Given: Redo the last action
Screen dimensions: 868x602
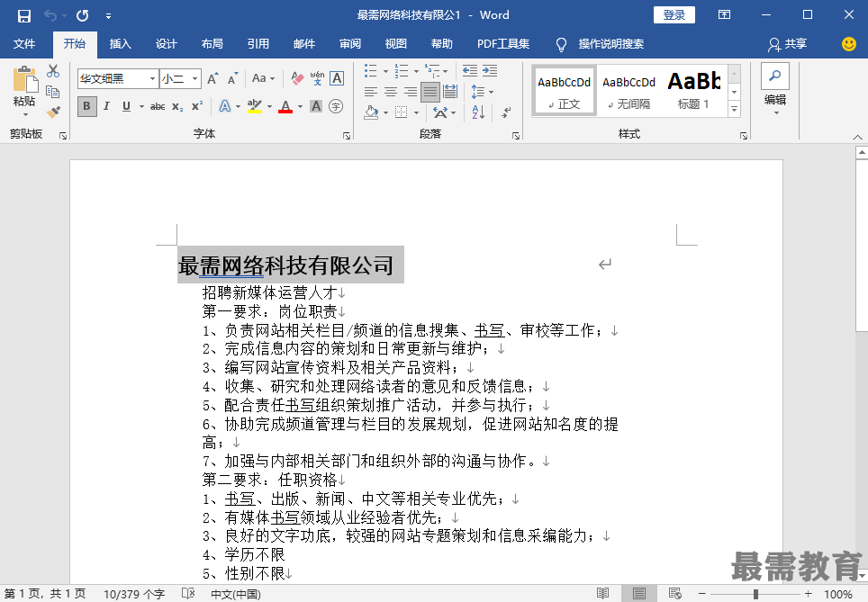Looking at the screenshot, I should (83, 15).
